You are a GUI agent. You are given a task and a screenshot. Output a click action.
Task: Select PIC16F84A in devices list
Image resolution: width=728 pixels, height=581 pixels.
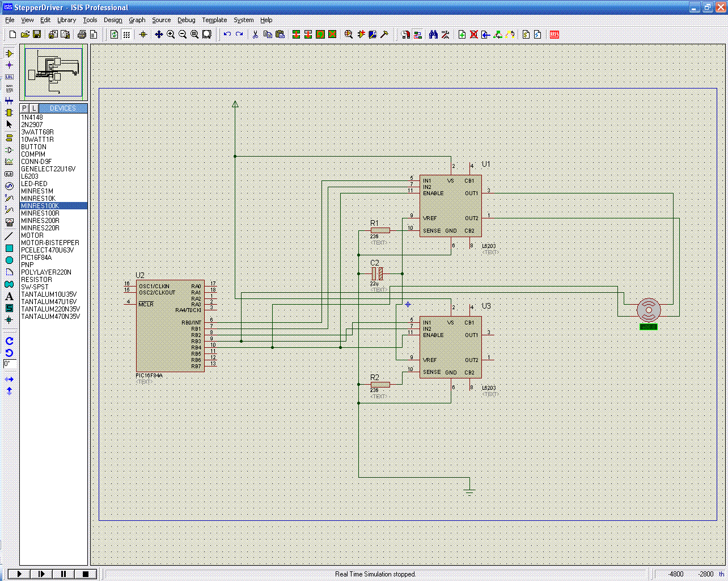[54, 258]
